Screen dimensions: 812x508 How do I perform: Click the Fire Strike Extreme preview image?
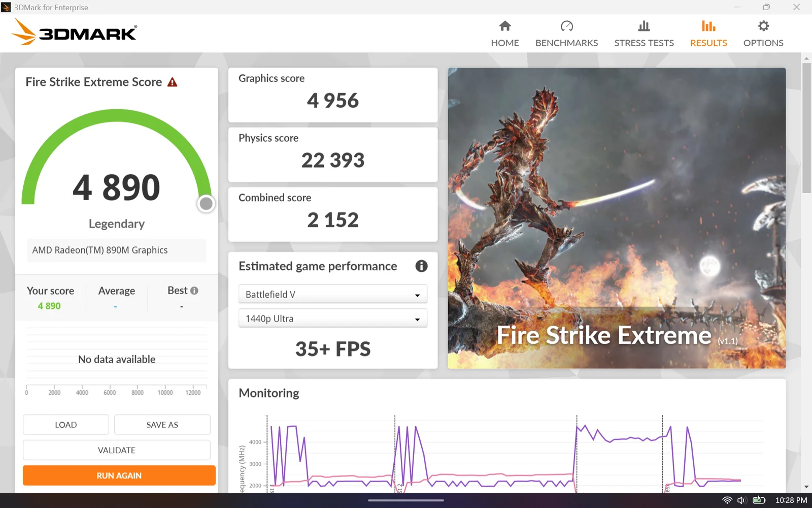click(616, 218)
